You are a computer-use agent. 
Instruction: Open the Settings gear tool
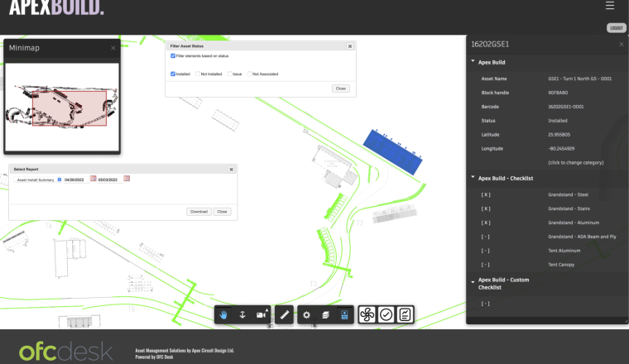pos(306,315)
